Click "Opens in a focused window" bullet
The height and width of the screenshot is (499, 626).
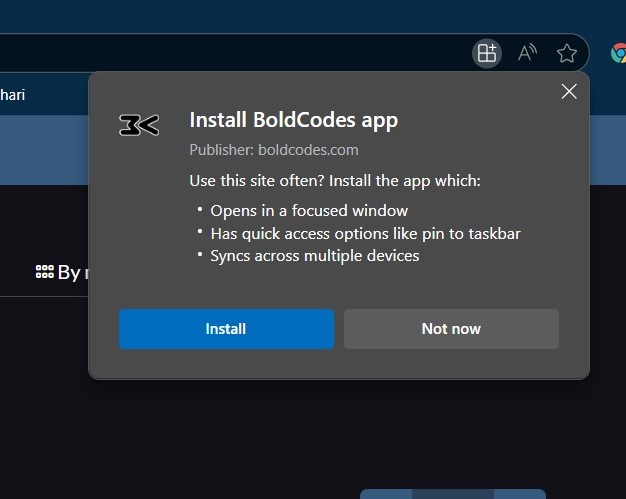pyautogui.click(x=309, y=210)
